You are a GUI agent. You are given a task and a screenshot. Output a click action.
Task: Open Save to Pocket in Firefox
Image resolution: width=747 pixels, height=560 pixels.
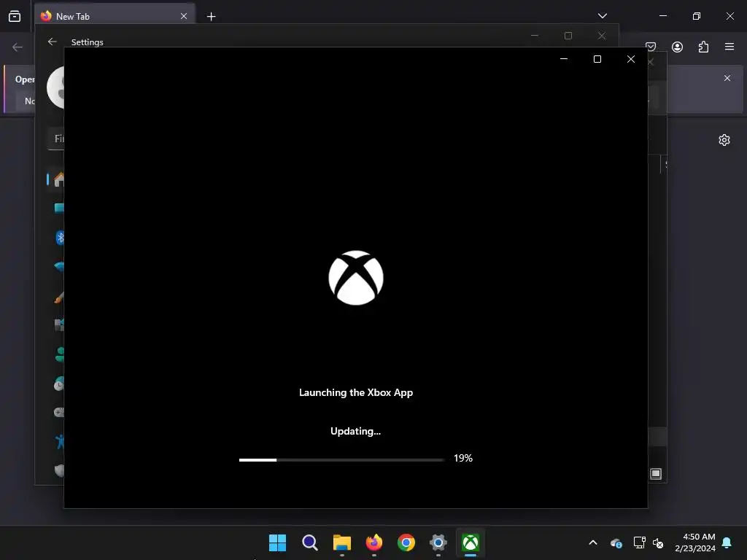tap(651, 47)
